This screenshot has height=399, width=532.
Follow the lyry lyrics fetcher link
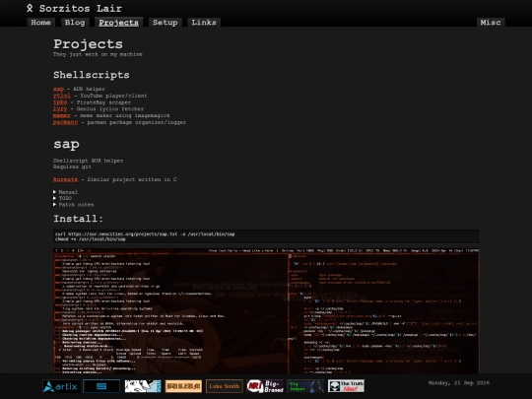point(60,109)
